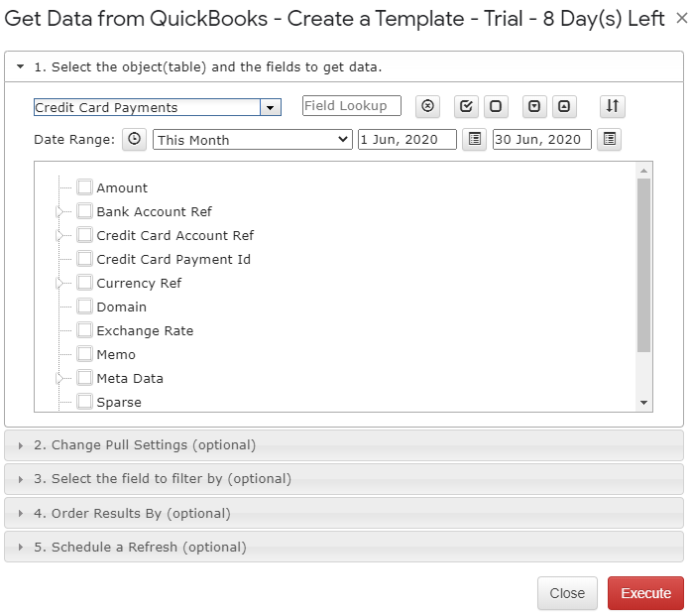The width and height of the screenshot is (691, 616).
Task: Open the start date calendar picker
Action: (x=474, y=139)
